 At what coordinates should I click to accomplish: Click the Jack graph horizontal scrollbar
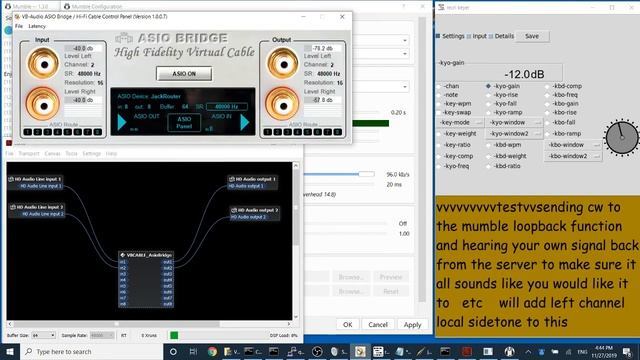(149, 324)
